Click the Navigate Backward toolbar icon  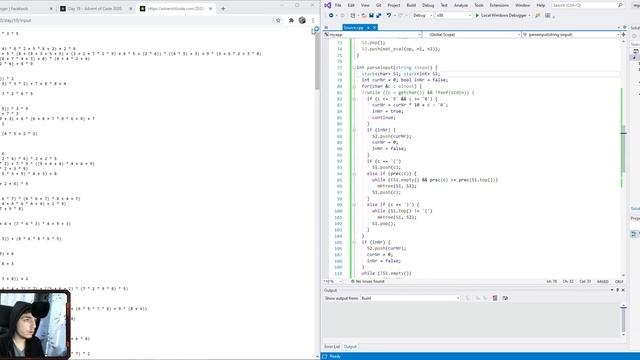pyautogui.click(x=331, y=15)
